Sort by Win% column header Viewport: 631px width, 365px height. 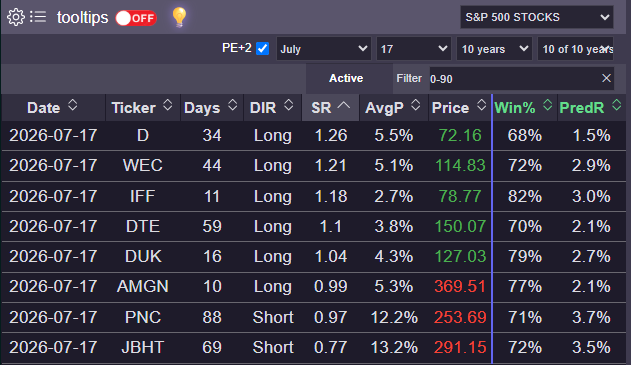pos(524,107)
